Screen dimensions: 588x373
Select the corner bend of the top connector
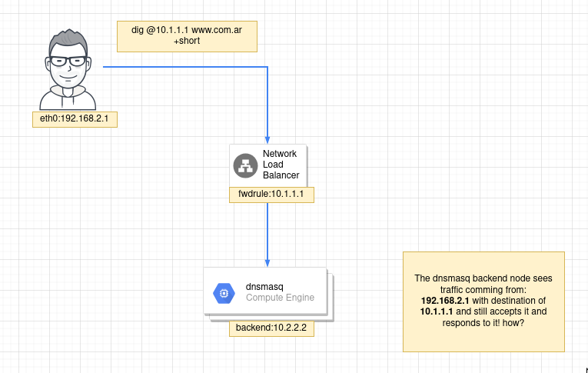(267, 67)
